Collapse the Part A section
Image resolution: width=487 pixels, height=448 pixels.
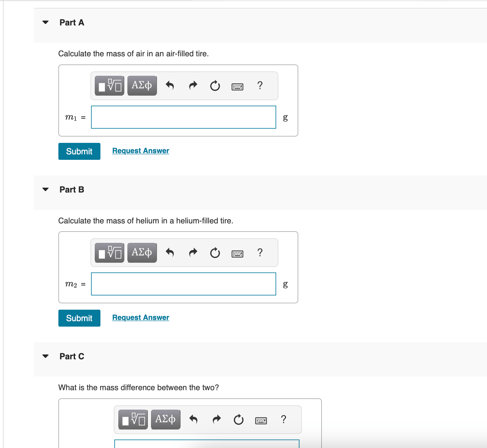point(45,22)
